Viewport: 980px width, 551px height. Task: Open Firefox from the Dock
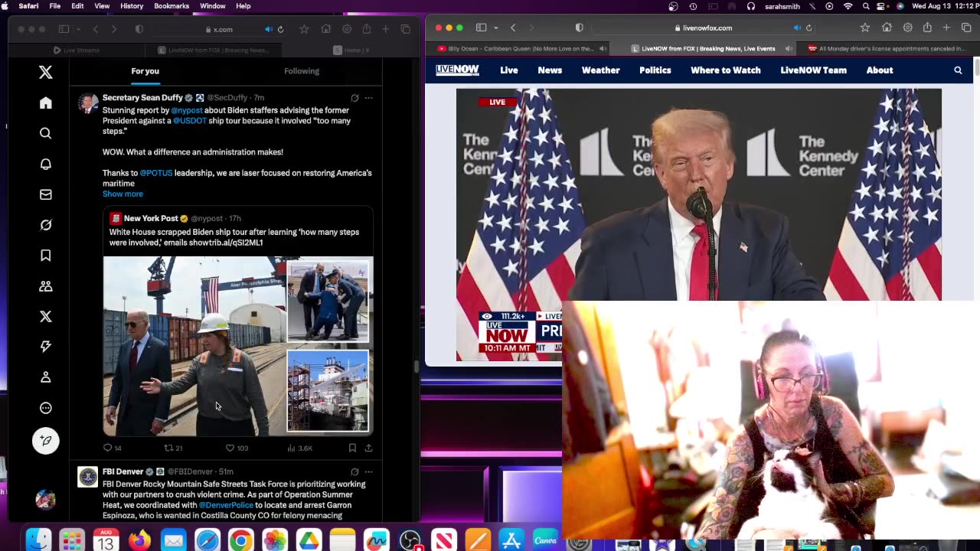(139, 541)
